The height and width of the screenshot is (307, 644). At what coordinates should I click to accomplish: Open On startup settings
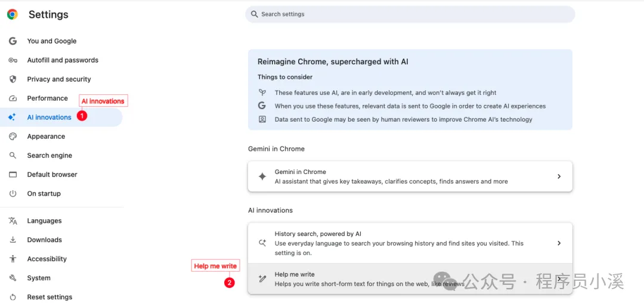click(x=44, y=194)
